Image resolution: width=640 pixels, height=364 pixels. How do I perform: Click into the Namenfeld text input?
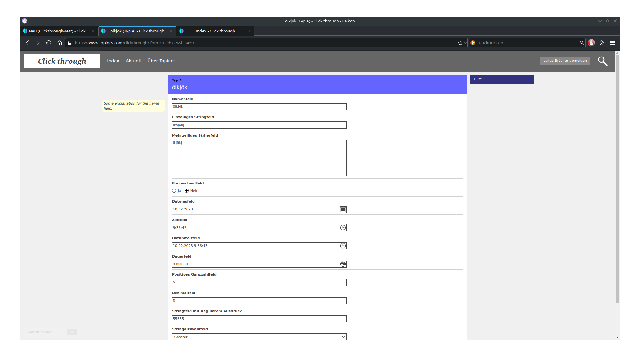(259, 107)
